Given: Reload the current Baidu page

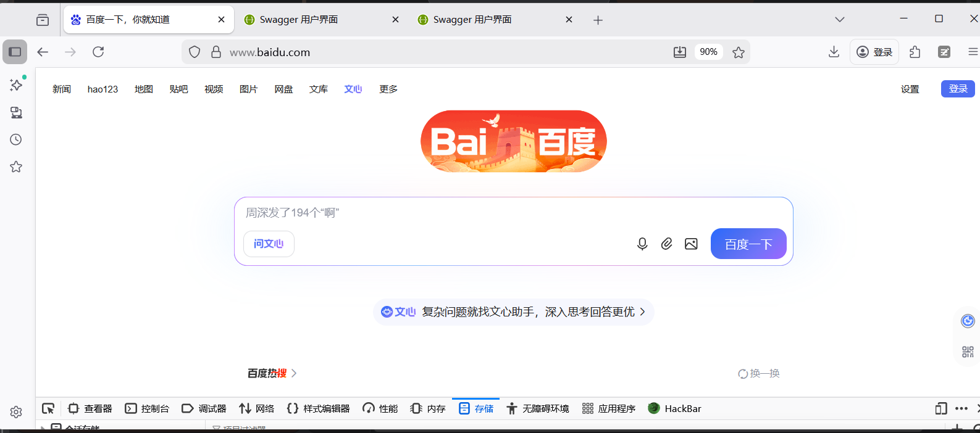Looking at the screenshot, I should [98, 52].
